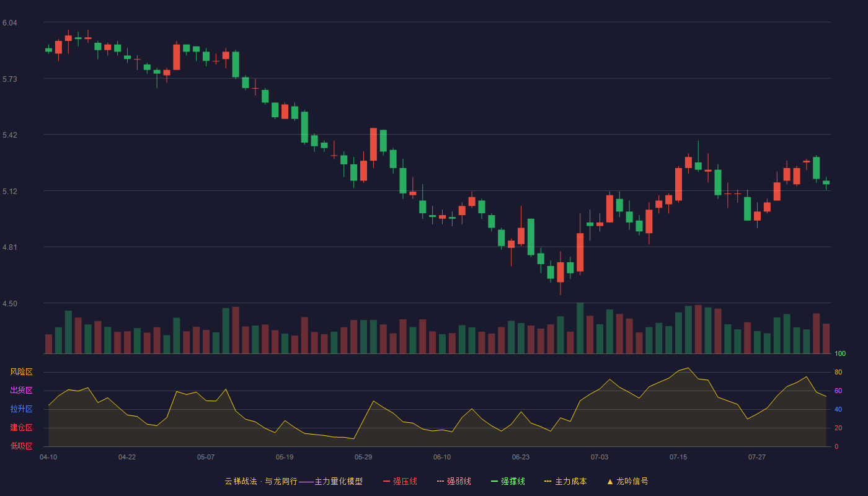This screenshot has width=868, height=496.
Task: Select the 出货区 zone label
Action: (x=21, y=391)
